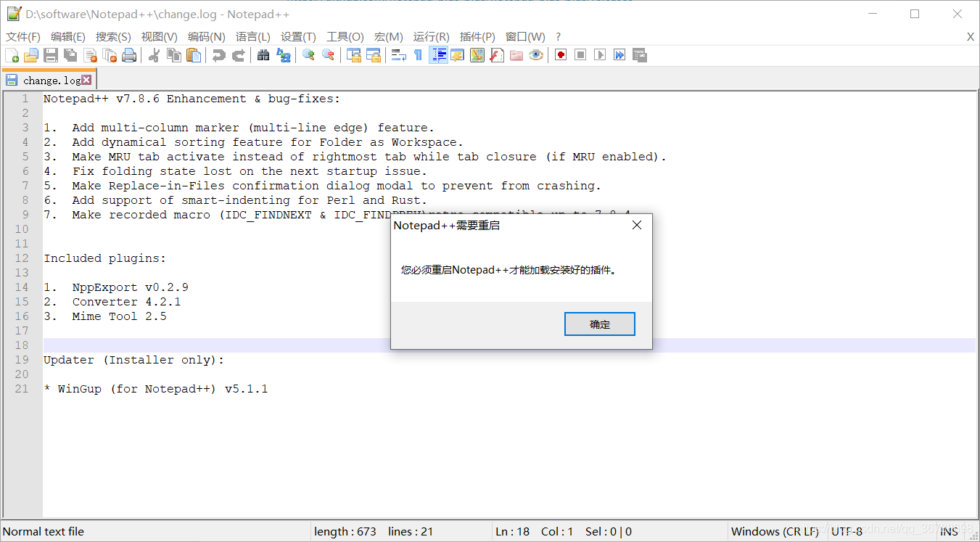Play back the recorded macro icon
Screen dimensions: 980x542
599,55
